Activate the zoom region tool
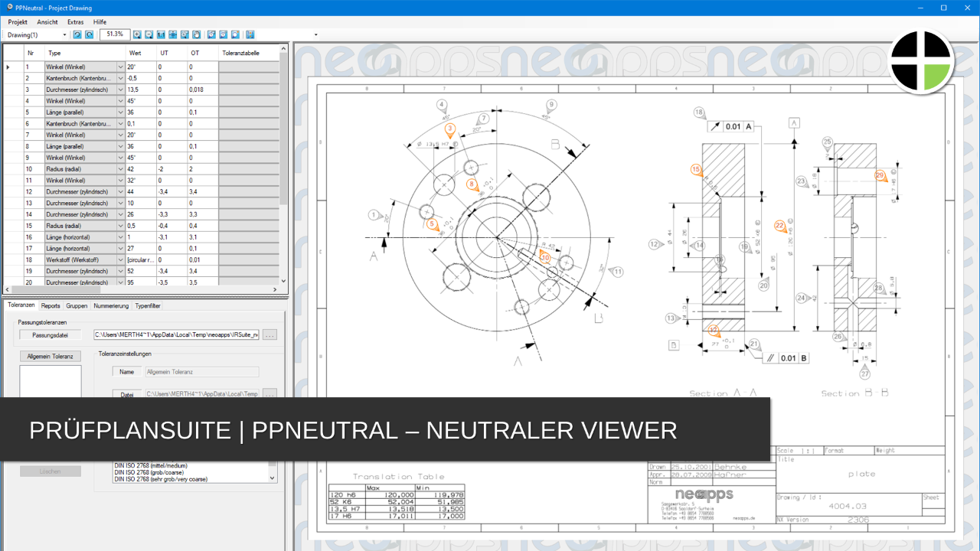 tap(185, 34)
